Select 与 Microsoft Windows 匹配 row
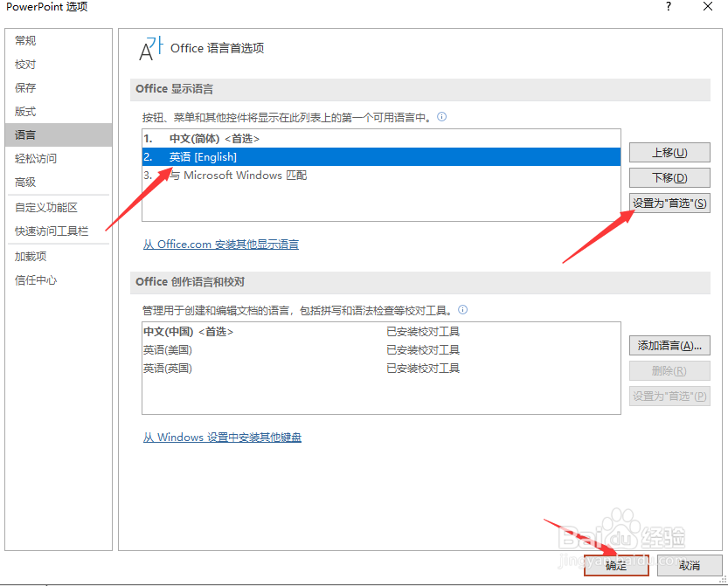 pyautogui.click(x=381, y=176)
